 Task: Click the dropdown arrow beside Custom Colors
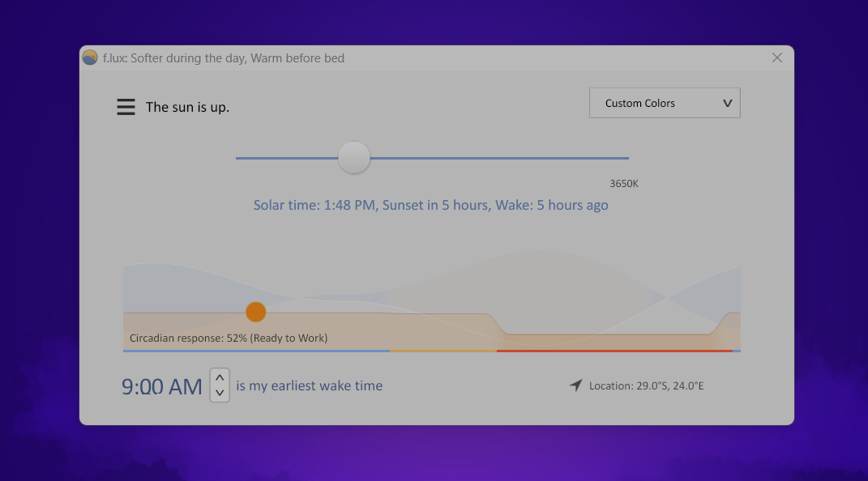727,104
